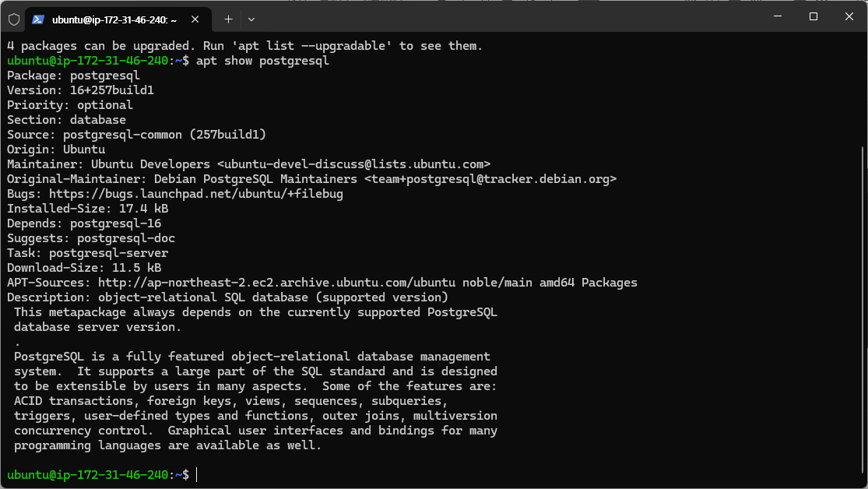
Task: Click the 'Installed-Size: 17.4 kB' line
Action: 87,209
